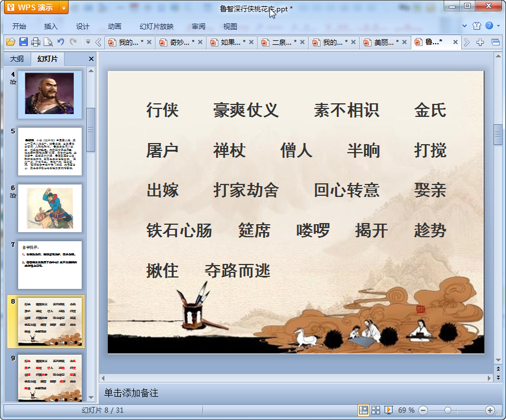
Task: Save the presentation with floppy disk icon
Action: tap(23, 42)
